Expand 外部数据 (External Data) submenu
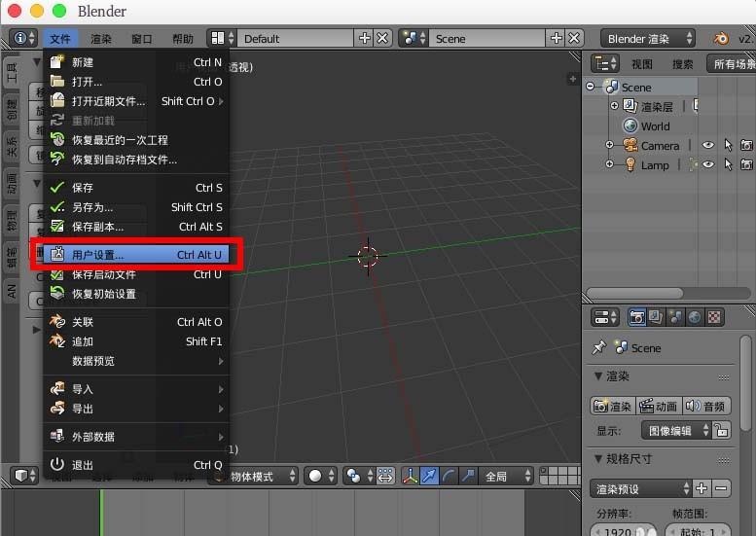The width and height of the screenshot is (756, 536). [136, 437]
